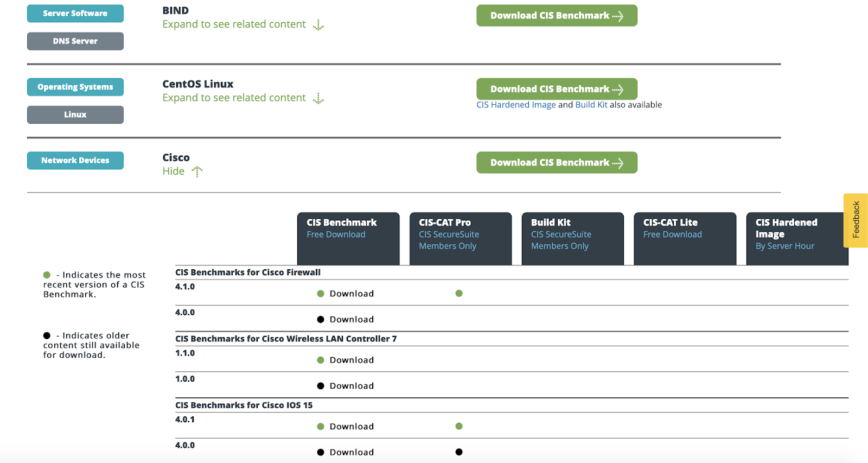Viewport: 868px width, 463px height.
Task: Click the CIS-CAT Pro green dot for Cisco IOS 15 4.0.1
Action: pyautogui.click(x=459, y=426)
